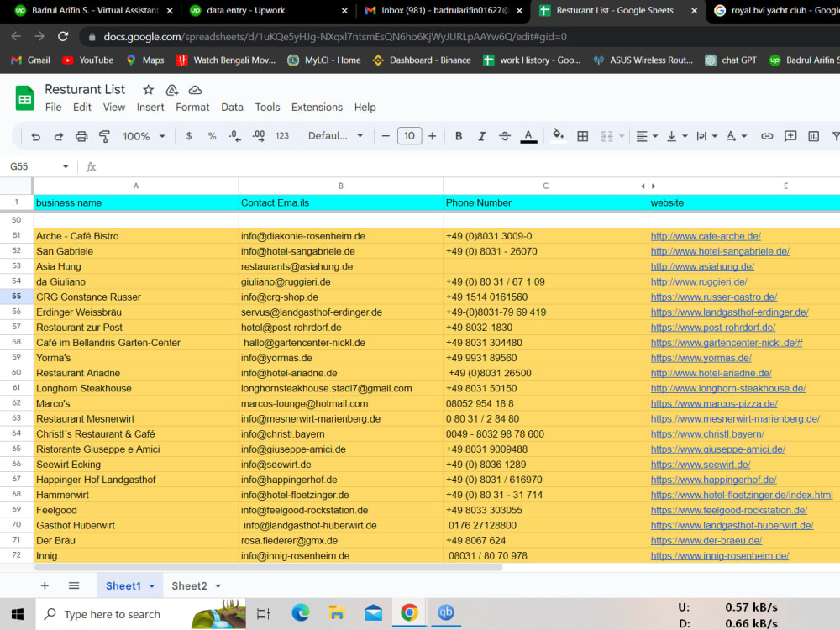Decrease decimal places icon

(234, 136)
